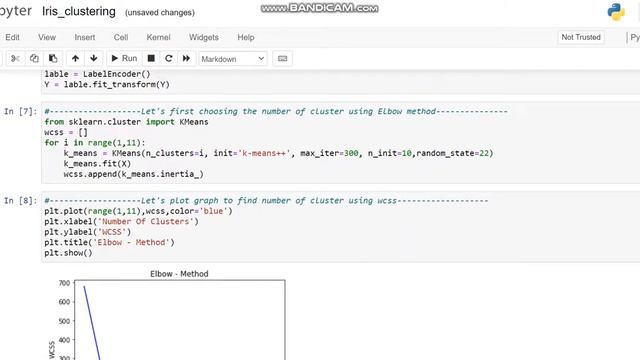Open the Cell menu
The height and width of the screenshot is (360, 640).
coord(121,37)
